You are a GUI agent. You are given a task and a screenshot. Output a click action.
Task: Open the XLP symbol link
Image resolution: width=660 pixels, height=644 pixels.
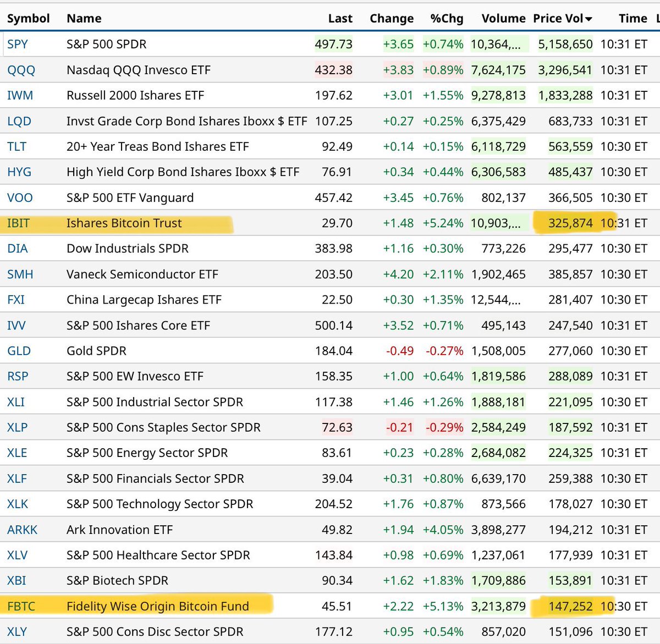(x=17, y=427)
